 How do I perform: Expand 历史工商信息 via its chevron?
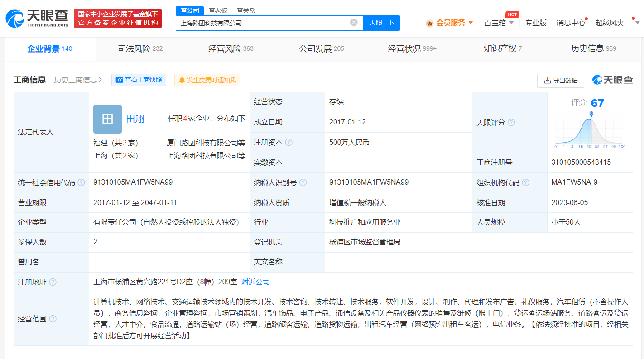pyautogui.click(x=100, y=80)
